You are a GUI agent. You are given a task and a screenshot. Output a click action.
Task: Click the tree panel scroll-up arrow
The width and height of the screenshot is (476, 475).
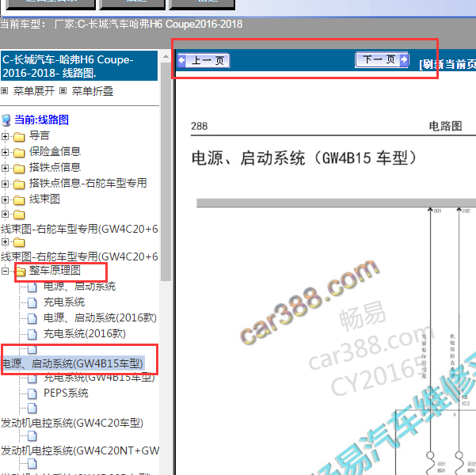point(166,56)
